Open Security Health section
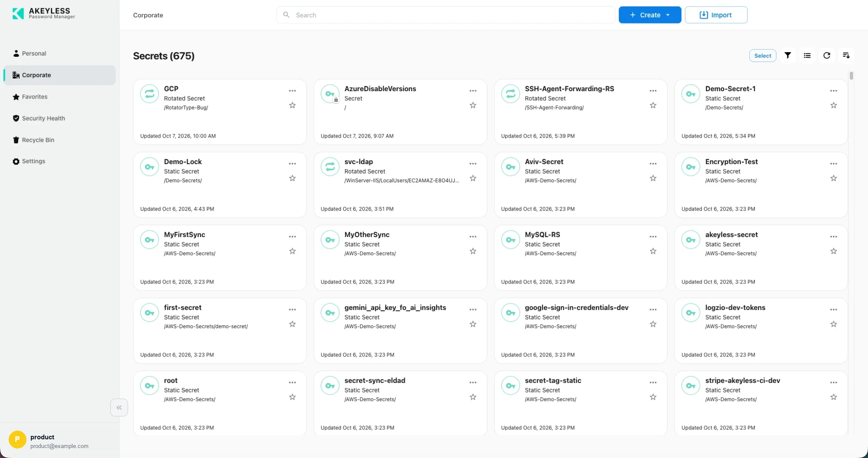Image resolution: width=868 pixels, height=458 pixels. coord(59,118)
